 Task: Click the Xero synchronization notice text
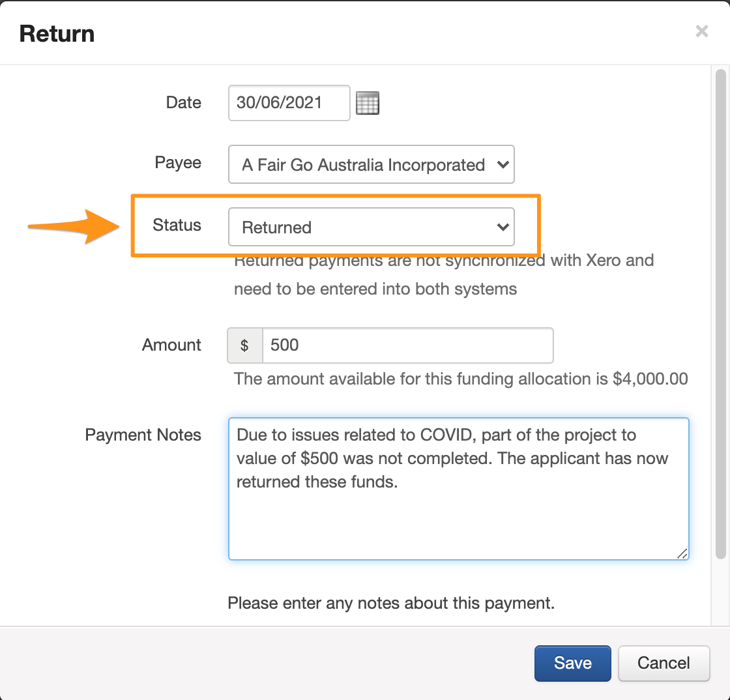[x=443, y=275]
